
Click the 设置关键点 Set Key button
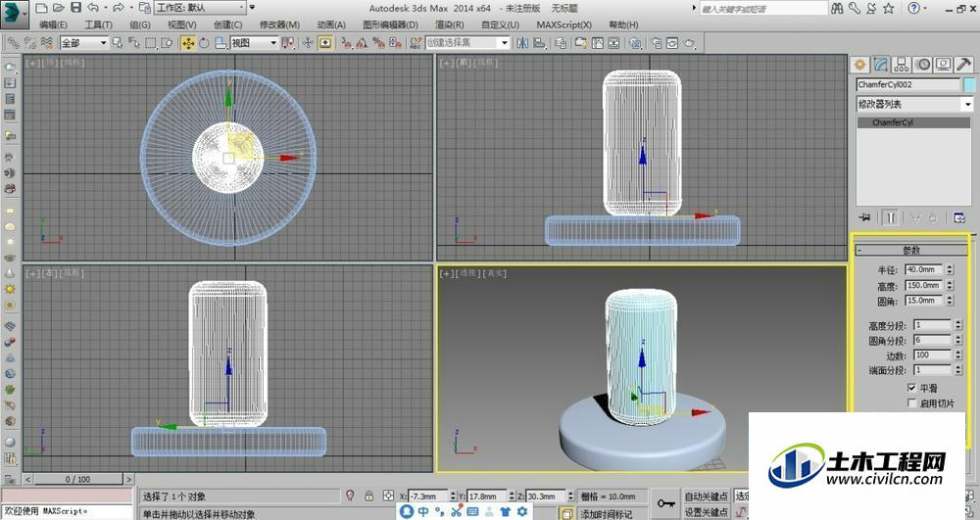707,512
